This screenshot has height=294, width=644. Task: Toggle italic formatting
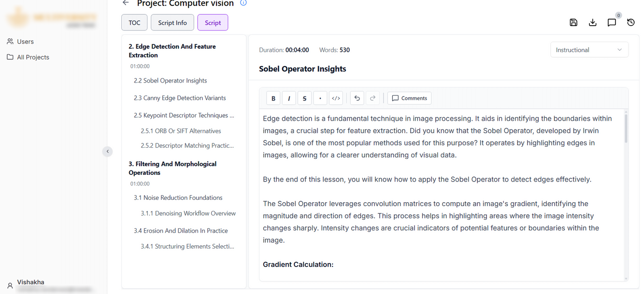(289, 98)
